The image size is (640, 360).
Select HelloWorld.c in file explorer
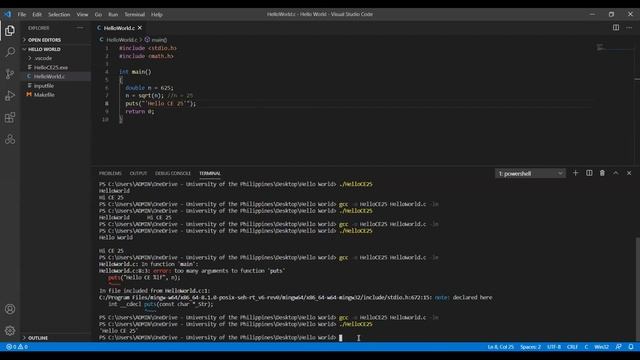pos(56,76)
